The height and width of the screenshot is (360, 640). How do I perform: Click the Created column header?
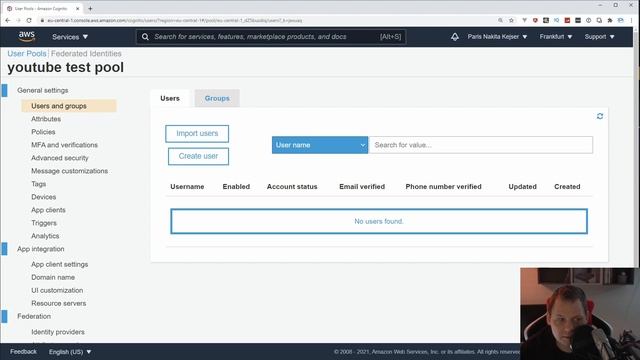(x=567, y=187)
